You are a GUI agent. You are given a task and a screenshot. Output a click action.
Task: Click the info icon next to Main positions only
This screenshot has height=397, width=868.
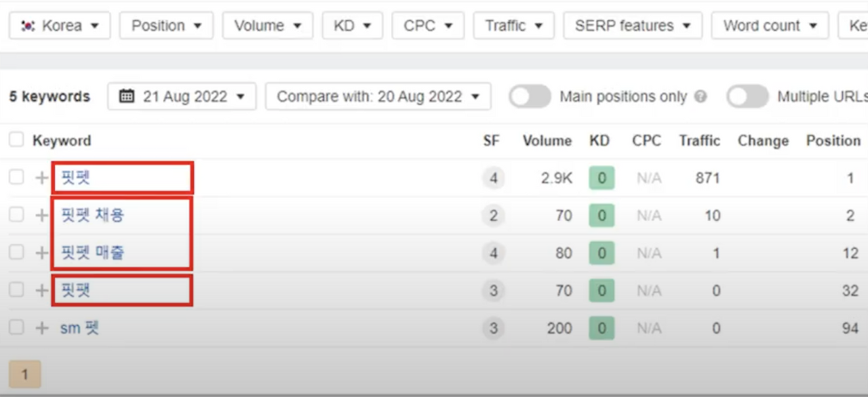701,97
